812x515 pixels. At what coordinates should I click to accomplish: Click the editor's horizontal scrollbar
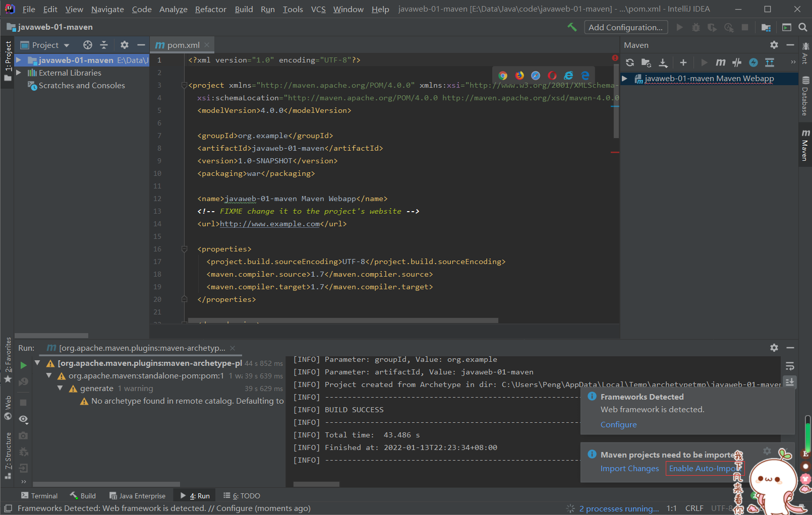[x=343, y=320]
